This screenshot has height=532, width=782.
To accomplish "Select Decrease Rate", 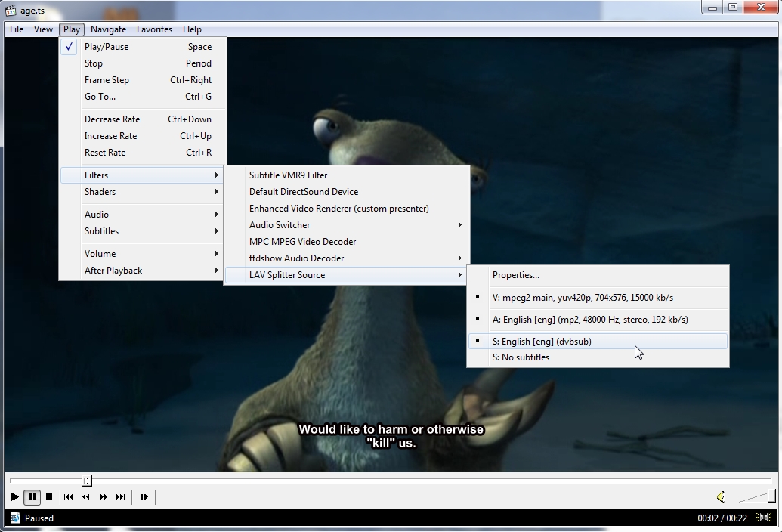I will (143, 119).
